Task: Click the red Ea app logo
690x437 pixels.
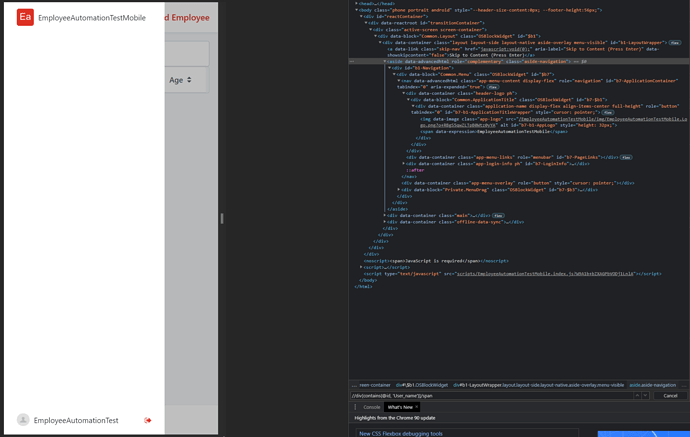Action: click(25, 18)
